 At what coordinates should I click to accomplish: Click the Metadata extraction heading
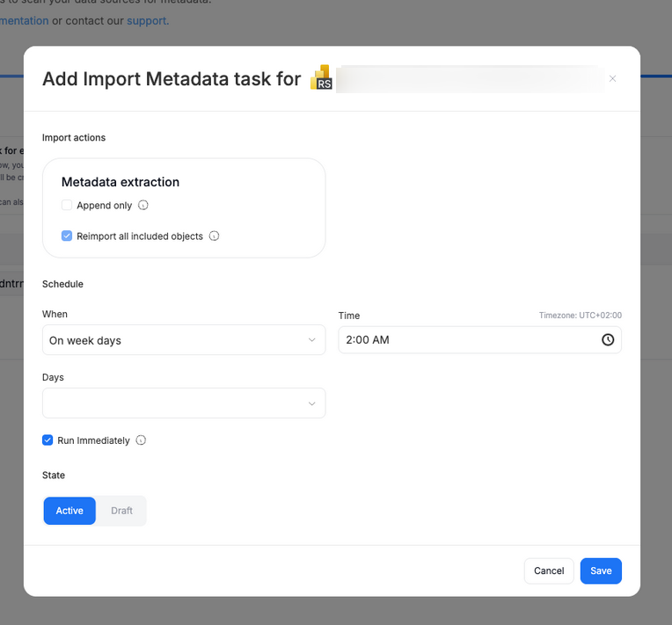pos(121,182)
